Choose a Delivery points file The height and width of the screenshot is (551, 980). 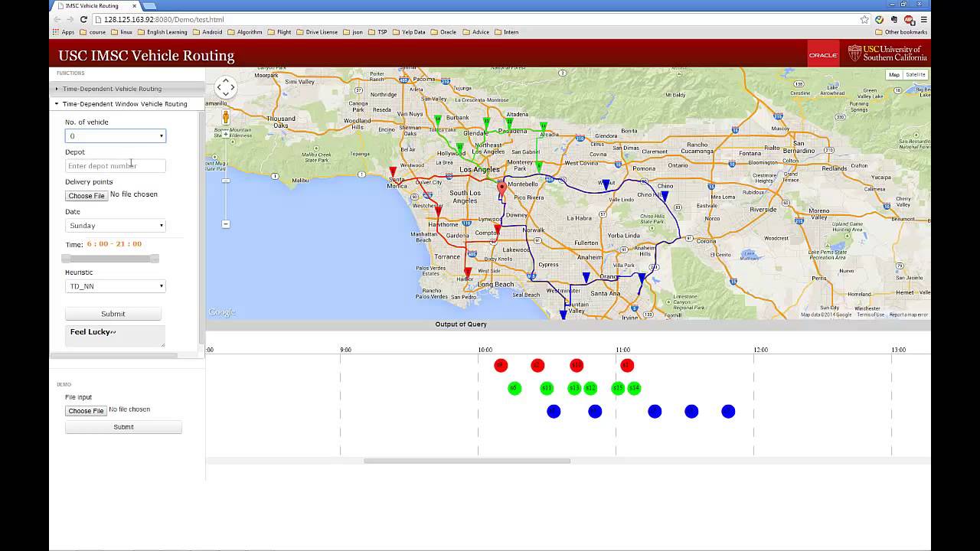(x=87, y=196)
